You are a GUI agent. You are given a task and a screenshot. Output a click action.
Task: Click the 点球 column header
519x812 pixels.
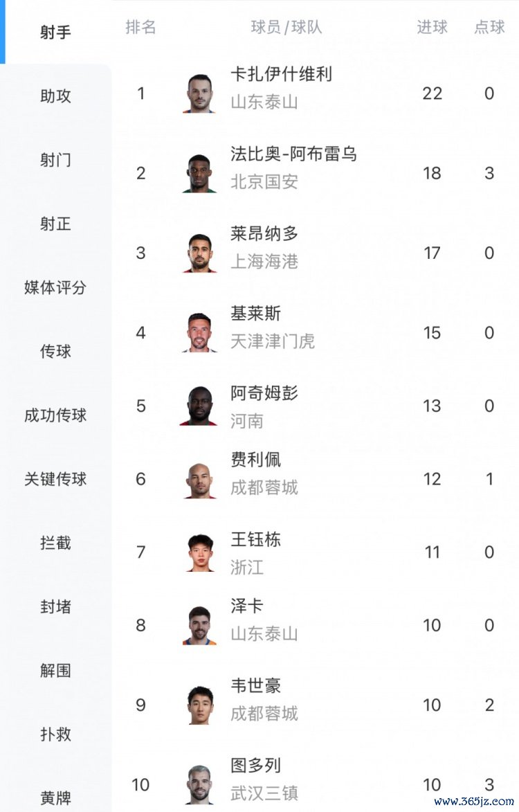[489, 28]
